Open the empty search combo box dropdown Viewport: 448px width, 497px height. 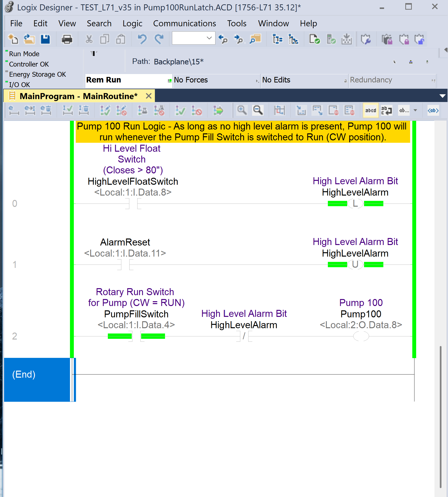click(209, 38)
